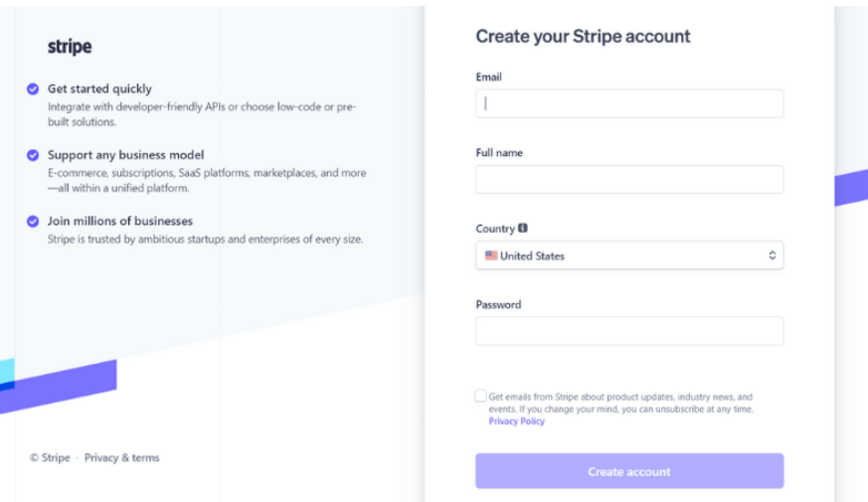The image size is (868, 502).
Task: Click into the Full name field
Action: 628,179
